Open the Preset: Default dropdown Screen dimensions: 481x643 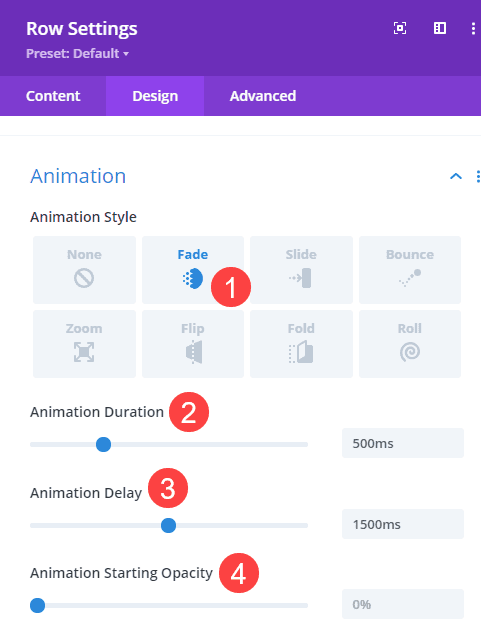click(78, 53)
